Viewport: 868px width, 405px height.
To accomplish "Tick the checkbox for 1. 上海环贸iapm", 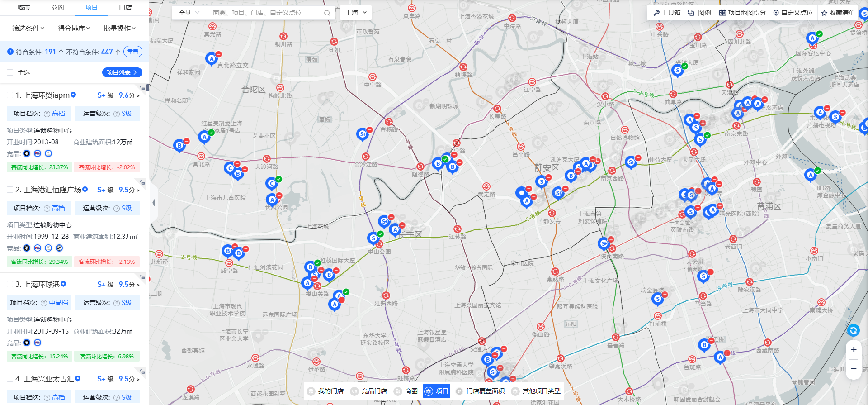I will [x=10, y=95].
